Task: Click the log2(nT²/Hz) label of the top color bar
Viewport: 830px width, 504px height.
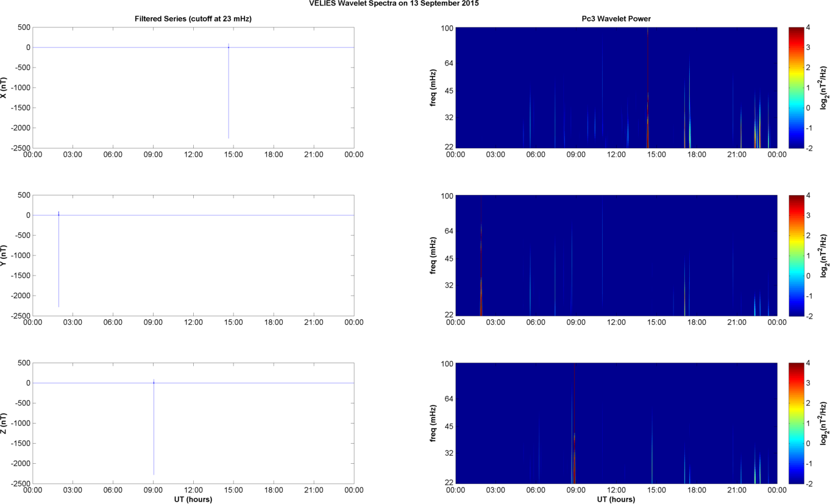Action: (x=824, y=88)
